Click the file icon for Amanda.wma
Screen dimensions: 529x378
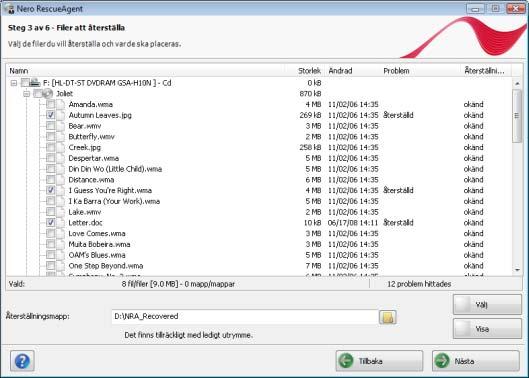tap(60, 104)
